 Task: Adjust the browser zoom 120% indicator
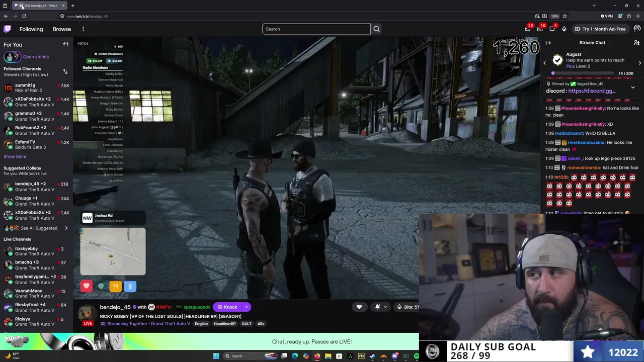pyautogui.click(x=554, y=16)
